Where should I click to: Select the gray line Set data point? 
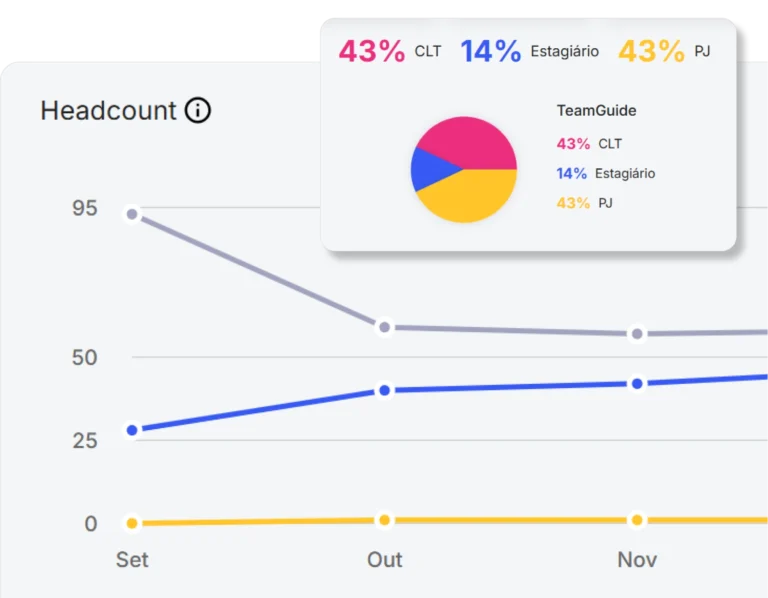tap(132, 214)
